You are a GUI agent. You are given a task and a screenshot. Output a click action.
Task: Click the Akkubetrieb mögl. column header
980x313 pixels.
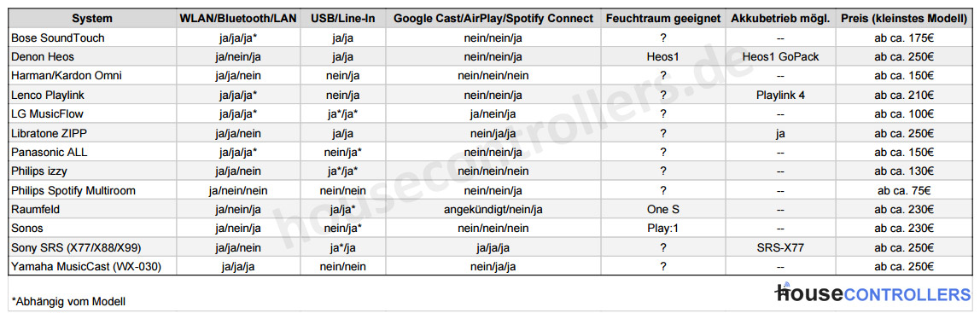click(780, 19)
